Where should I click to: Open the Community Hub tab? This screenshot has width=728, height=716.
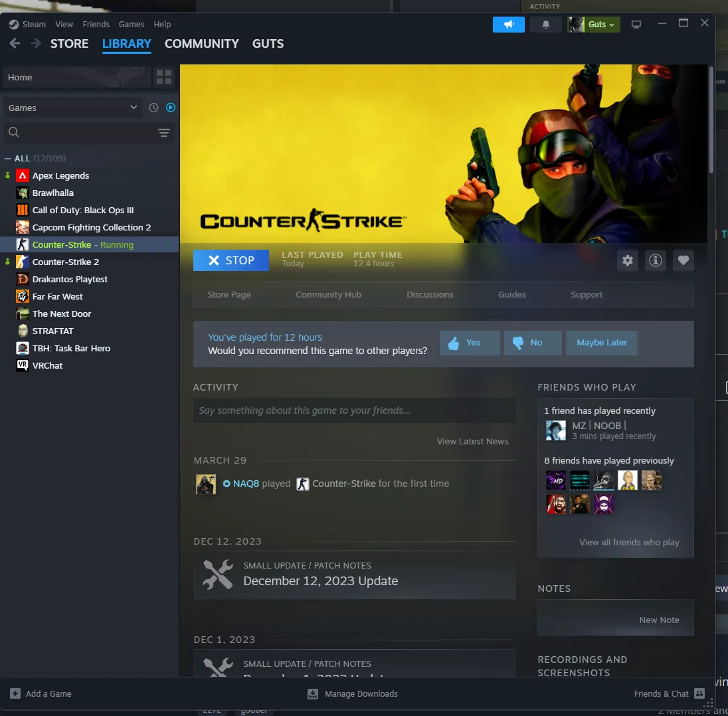[x=328, y=294]
